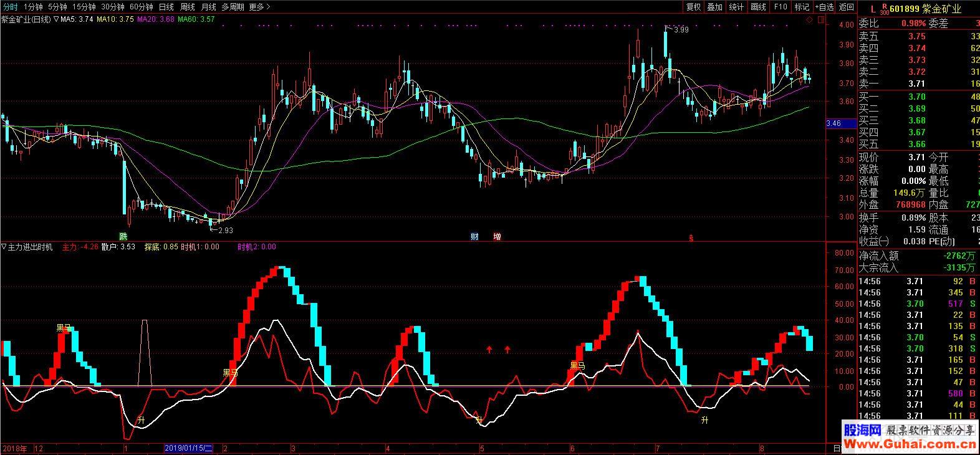Click the tick row with volume 580

click(919, 394)
